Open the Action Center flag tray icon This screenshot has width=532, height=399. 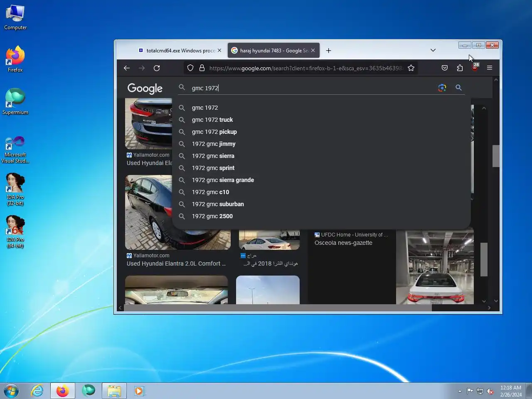[x=470, y=391]
